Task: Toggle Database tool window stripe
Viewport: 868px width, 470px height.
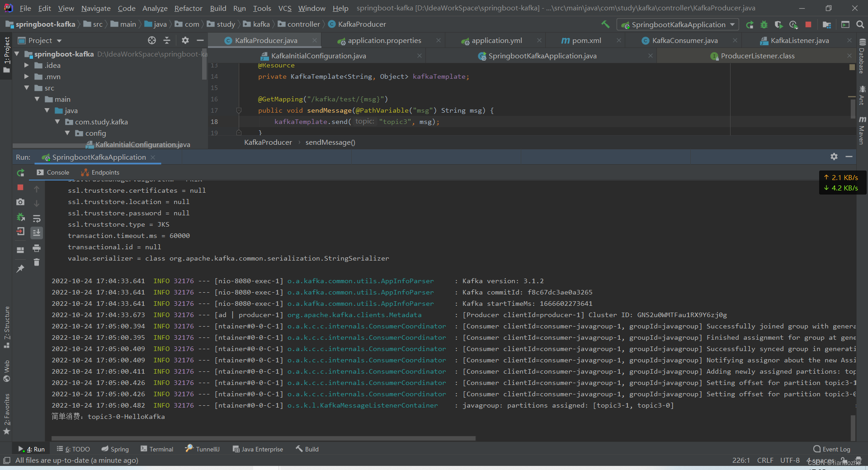Action: pyautogui.click(x=862, y=57)
